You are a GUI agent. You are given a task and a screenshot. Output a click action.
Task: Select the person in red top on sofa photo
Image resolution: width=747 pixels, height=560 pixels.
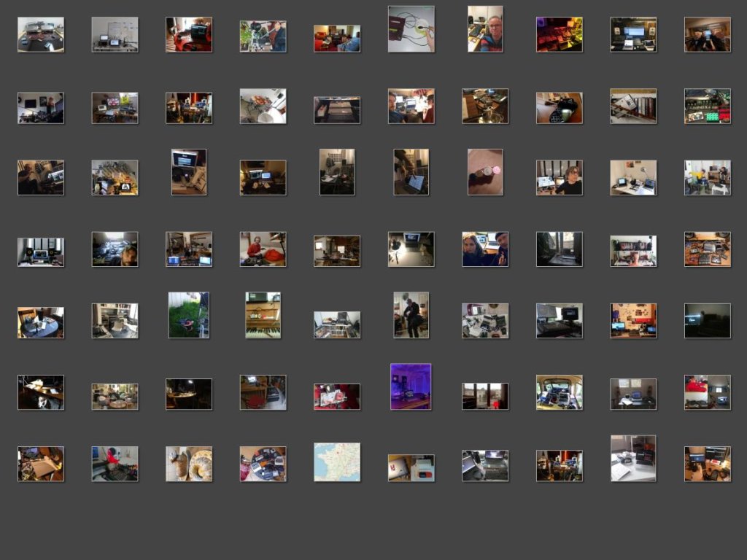click(x=263, y=249)
